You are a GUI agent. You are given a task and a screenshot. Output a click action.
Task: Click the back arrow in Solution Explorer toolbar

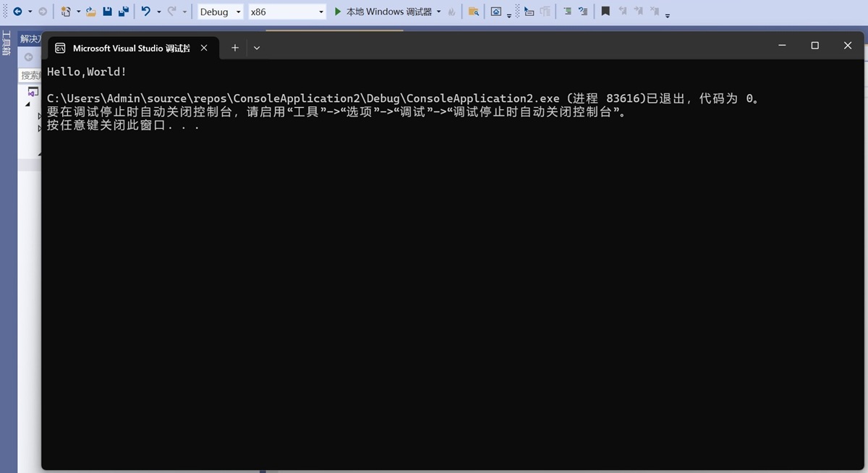pyautogui.click(x=29, y=57)
